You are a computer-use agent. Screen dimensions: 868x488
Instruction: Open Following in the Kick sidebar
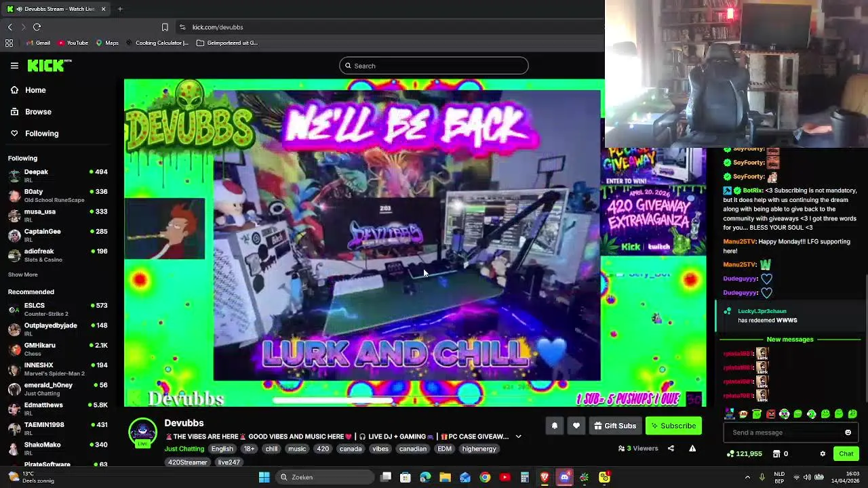(35, 134)
